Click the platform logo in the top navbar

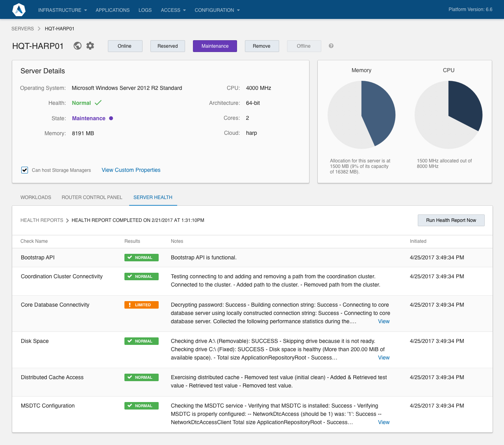pyautogui.click(x=19, y=9)
